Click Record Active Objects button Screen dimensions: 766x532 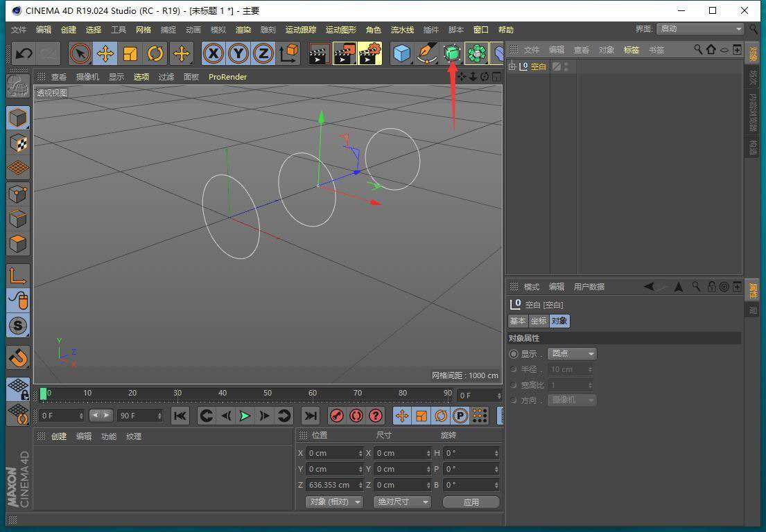pyautogui.click(x=336, y=416)
